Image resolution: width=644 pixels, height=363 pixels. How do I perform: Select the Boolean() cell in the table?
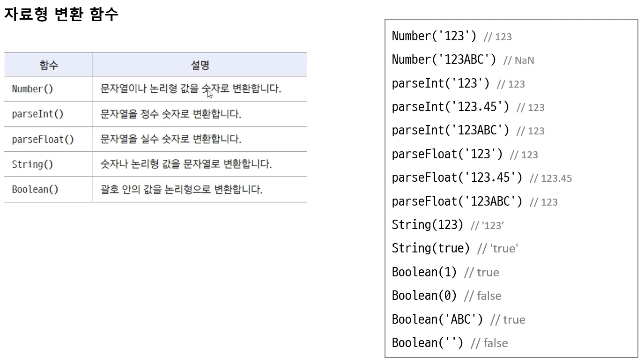(x=35, y=189)
